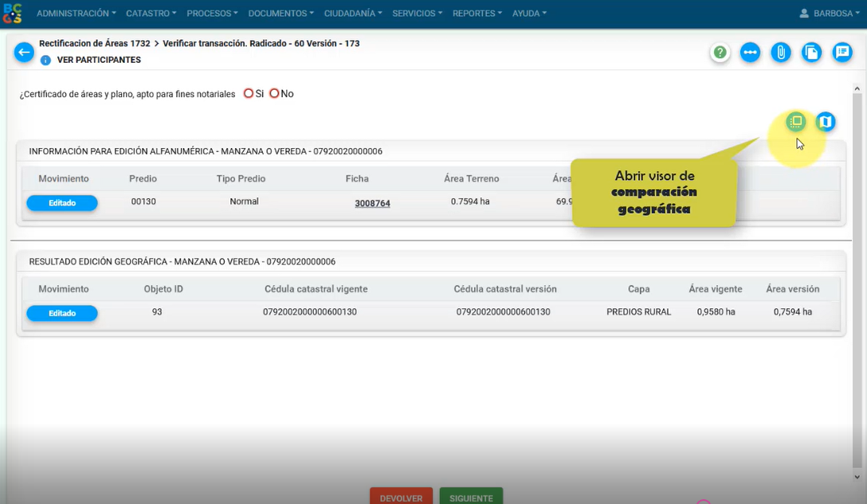The height and width of the screenshot is (504, 867).
Task: Open attachments with the paperclip icon
Action: click(781, 53)
